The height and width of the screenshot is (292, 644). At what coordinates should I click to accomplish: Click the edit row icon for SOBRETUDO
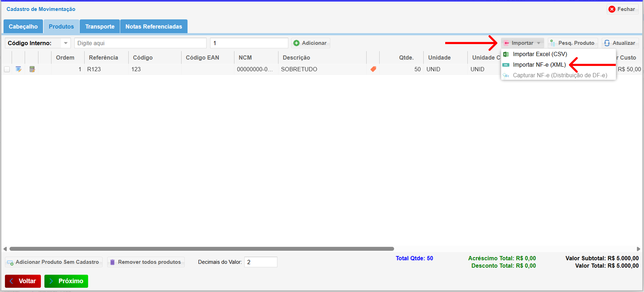click(18, 69)
